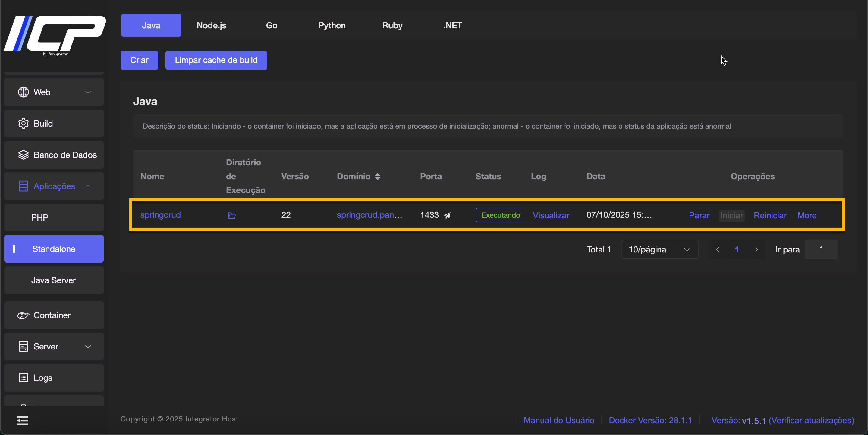Click the Ir para page number input
Image resolution: width=868 pixels, height=435 pixels.
[x=821, y=249]
